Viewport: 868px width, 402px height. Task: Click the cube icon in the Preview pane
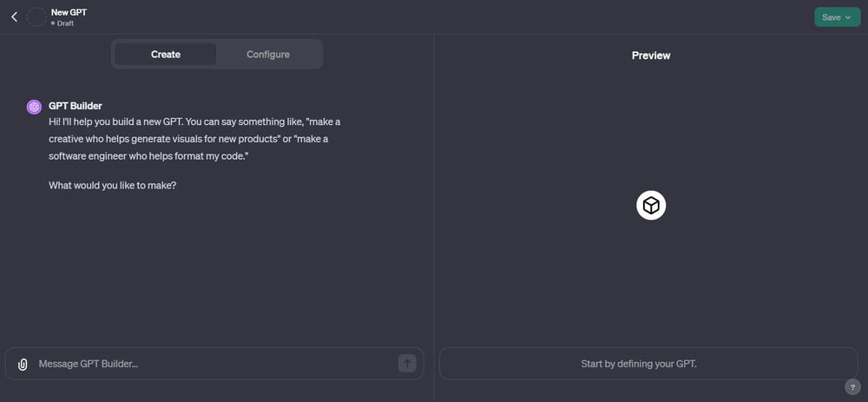point(651,206)
